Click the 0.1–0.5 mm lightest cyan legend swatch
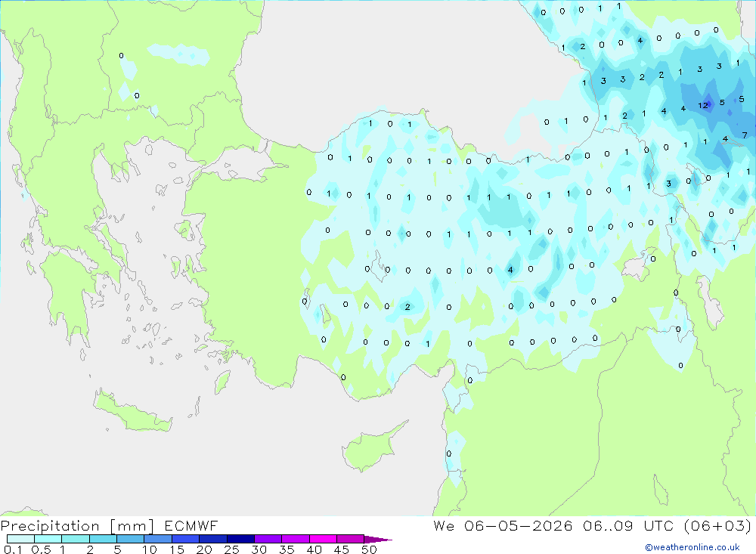Image resolution: width=756 pixels, height=554 pixels. point(20,539)
